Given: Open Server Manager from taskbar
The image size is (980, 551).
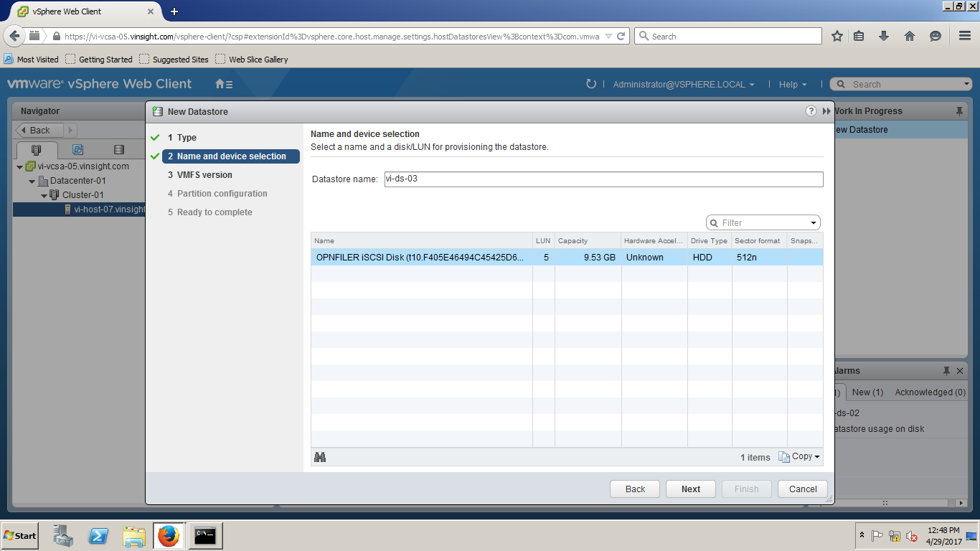Looking at the screenshot, I should [63, 535].
